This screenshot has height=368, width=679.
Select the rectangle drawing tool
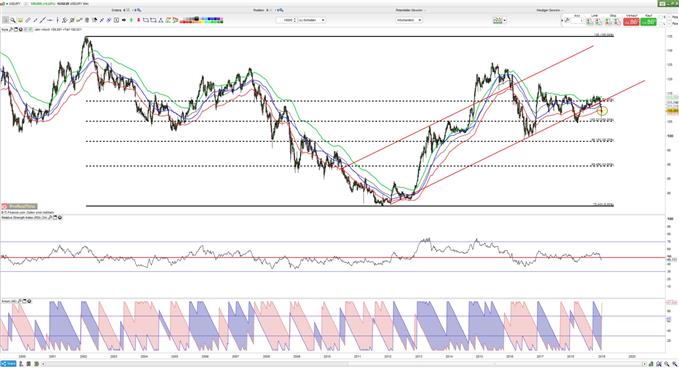coord(146,20)
